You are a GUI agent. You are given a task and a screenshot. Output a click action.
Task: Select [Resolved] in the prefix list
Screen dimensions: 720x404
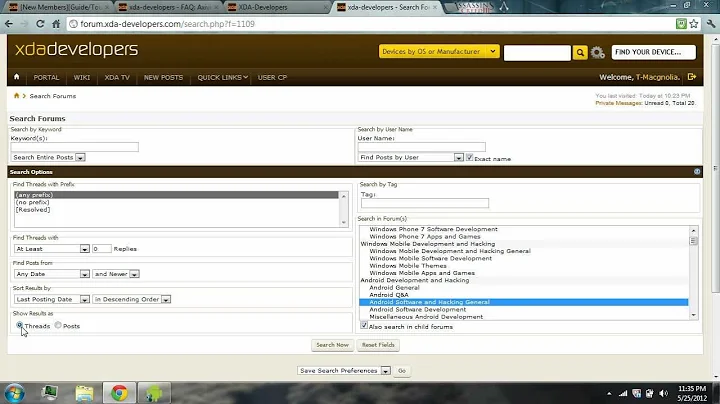tap(33, 209)
